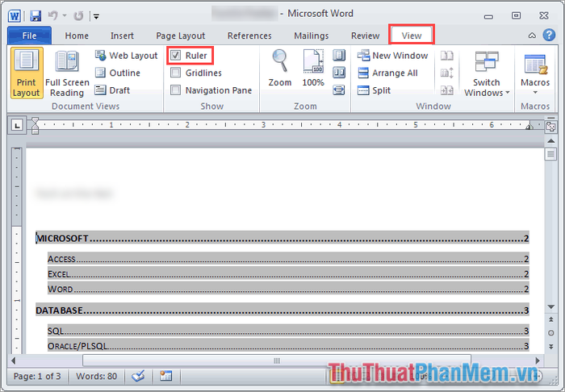Screen dimensions: 565x392
Task: Open the Customize Quick Access Toolbar dropdown
Action: [x=96, y=16]
